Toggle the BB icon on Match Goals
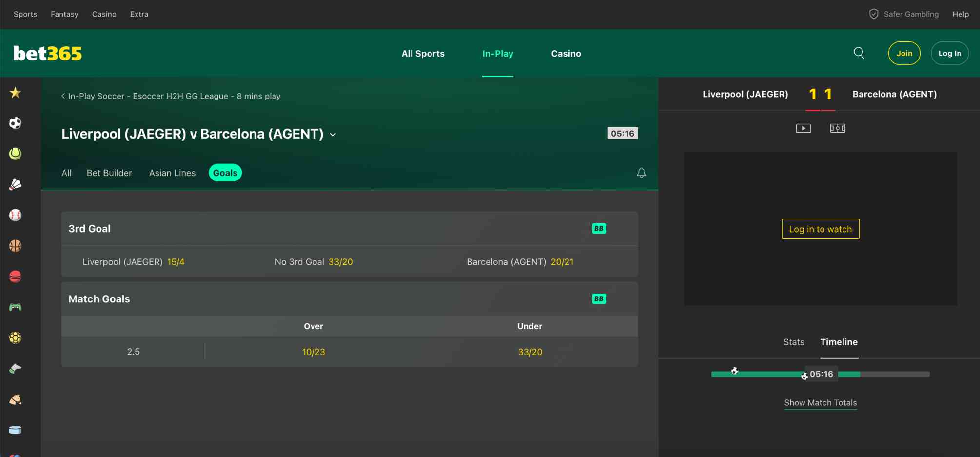This screenshot has width=980, height=457. pyautogui.click(x=599, y=298)
